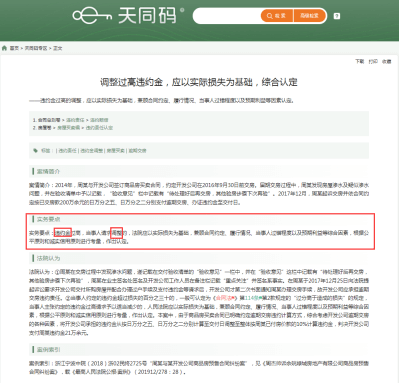The width and height of the screenshot is (400, 383).
Task: Click 收藏 to bookmark the article
Action: click(x=387, y=61)
